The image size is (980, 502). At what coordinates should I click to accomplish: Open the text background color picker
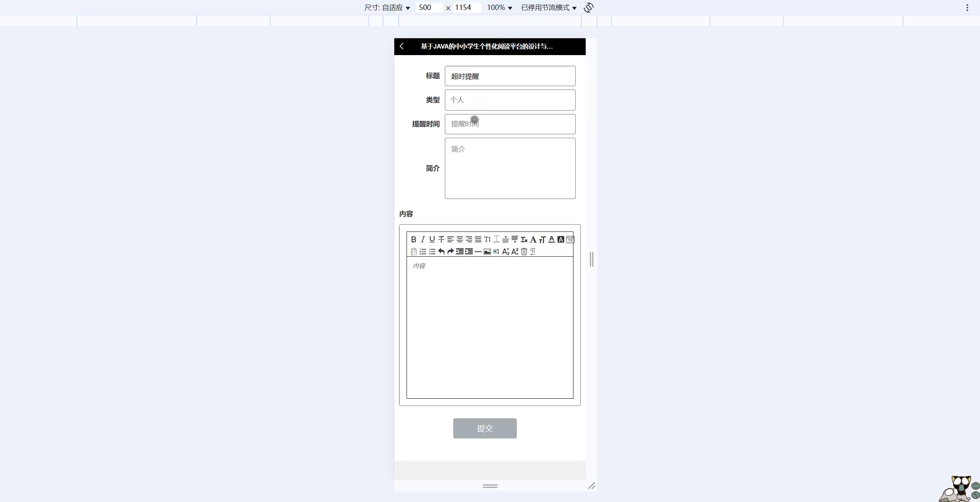(560, 240)
